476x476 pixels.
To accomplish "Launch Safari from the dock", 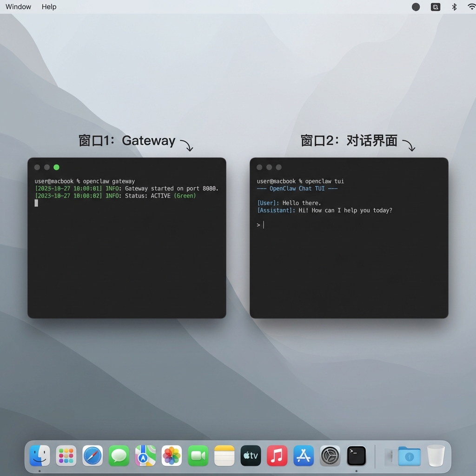I will point(93,456).
